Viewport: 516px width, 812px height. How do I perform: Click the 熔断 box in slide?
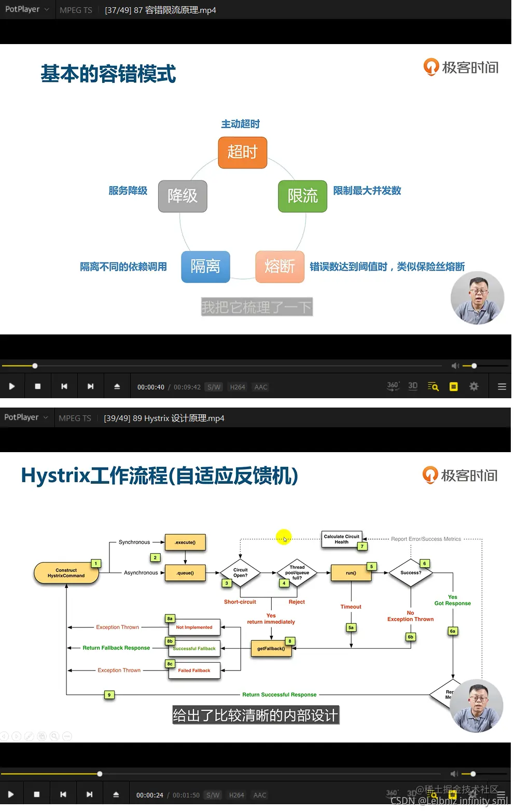(280, 267)
